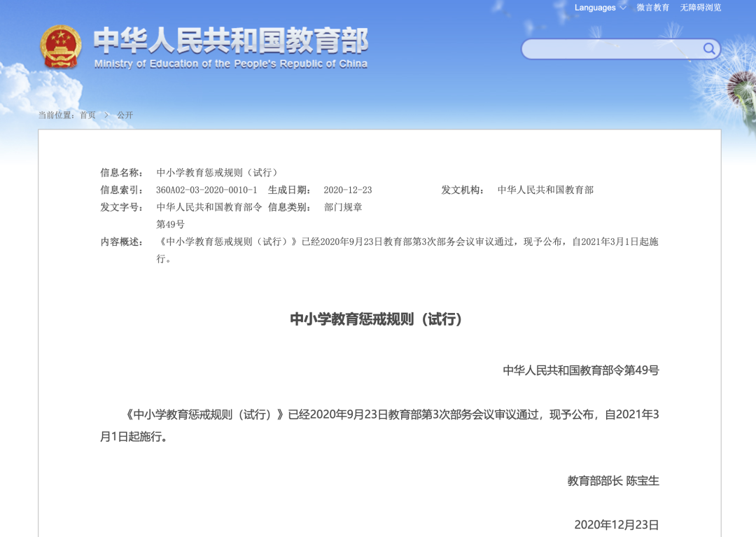Viewport: 756px width, 537px height.
Task: Click the 发文机构 value 中华人民共和国教育部
Action: (x=545, y=190)
